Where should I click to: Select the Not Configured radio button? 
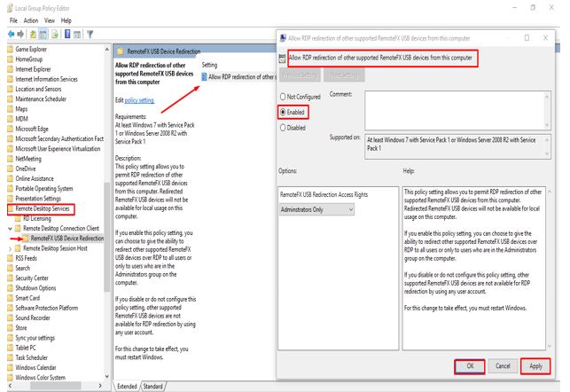coord(283,97)
